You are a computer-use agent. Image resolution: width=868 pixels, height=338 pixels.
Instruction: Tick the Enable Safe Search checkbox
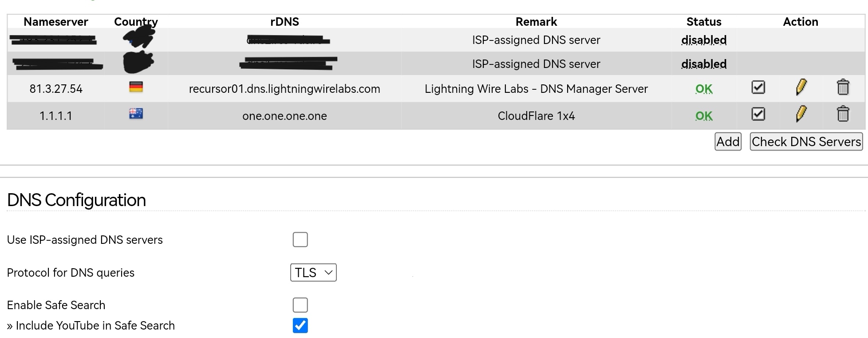tap(300, 305)
